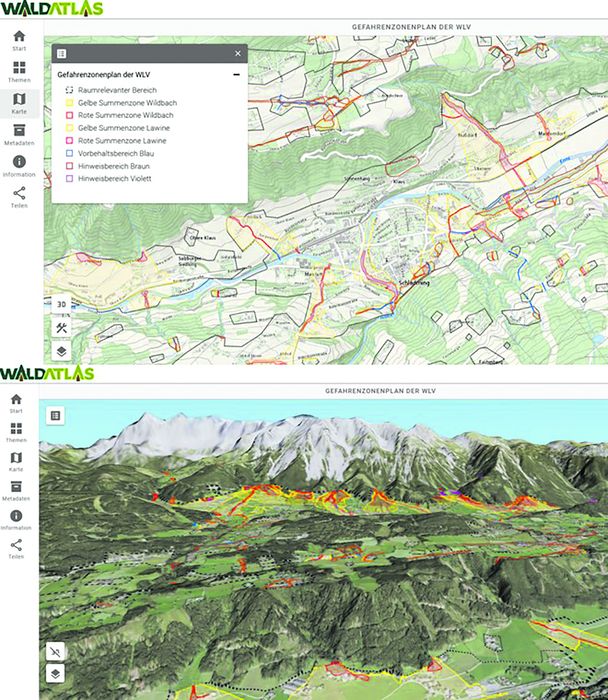The height and width of the screenshot is (700, 608).
Task: Collapse Gefahrenzonenplan der WLV legend section
Action: point(236,74)
